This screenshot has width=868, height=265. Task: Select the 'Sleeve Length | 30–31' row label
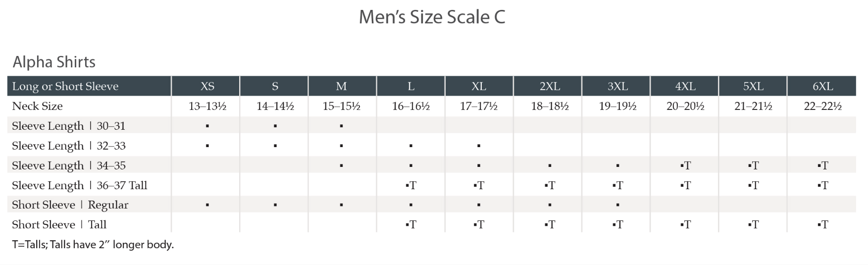click(x=68, y=126)
